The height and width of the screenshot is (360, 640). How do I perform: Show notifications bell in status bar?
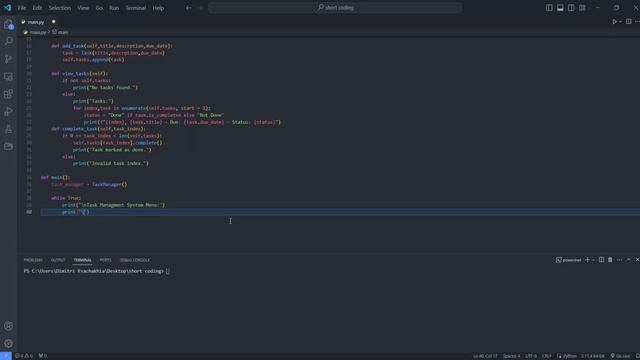pos(637,356)
